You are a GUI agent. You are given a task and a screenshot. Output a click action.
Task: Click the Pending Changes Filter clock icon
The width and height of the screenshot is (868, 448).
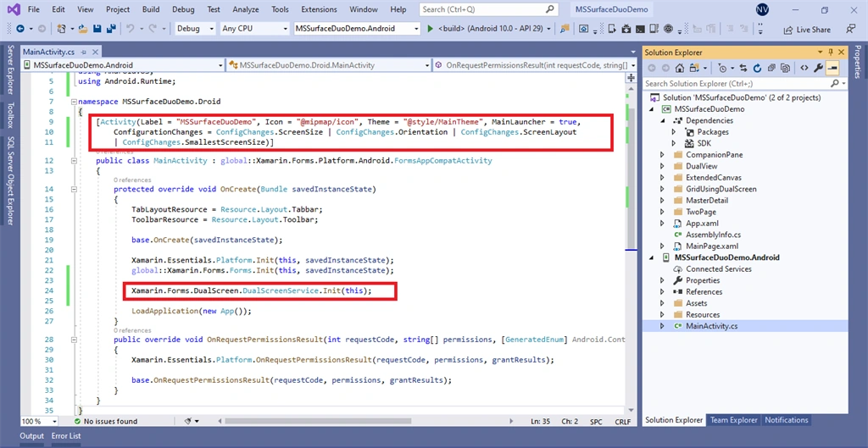coord(722,68)
